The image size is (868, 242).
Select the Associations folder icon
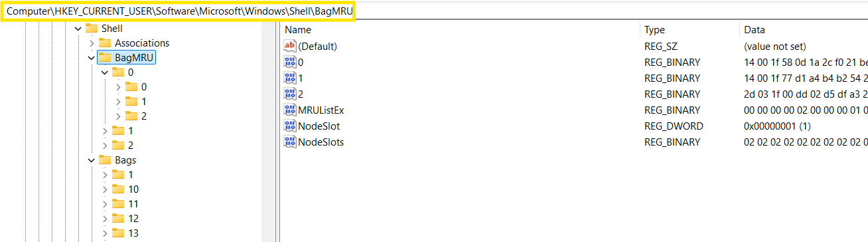pos(105,43)
